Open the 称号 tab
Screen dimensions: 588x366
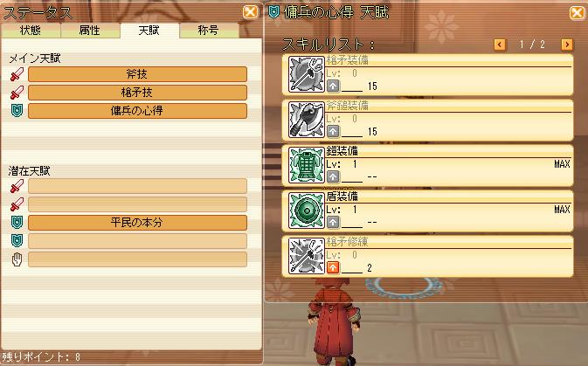209,31
